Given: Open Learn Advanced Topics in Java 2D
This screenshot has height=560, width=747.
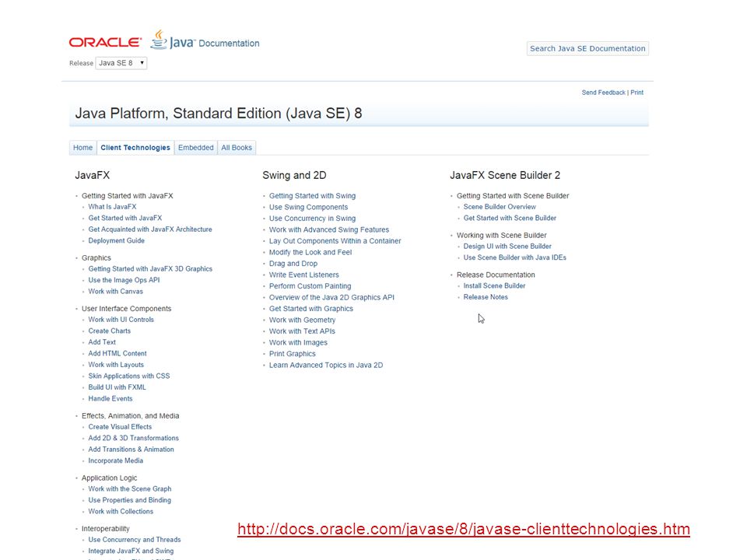Looking at the screenshot, I should 326,366.
